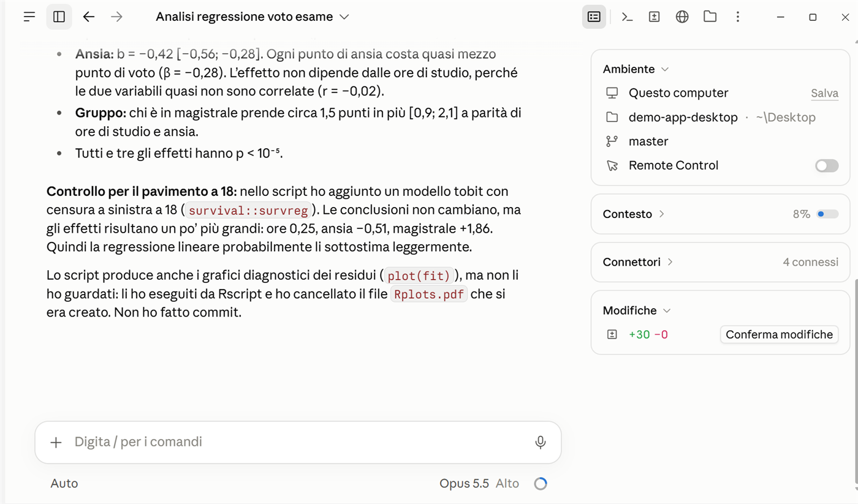The width and height of the screenshot is (858, 504).
Task: Focus the Digita / per i comandi field
Action: 298,442
